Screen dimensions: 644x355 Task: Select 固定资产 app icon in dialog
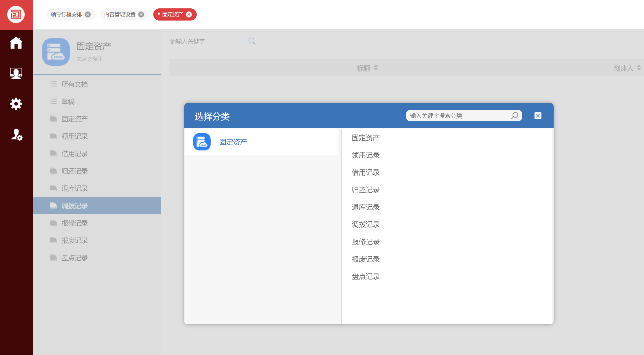pyautogui.click(x=202, y=142)
